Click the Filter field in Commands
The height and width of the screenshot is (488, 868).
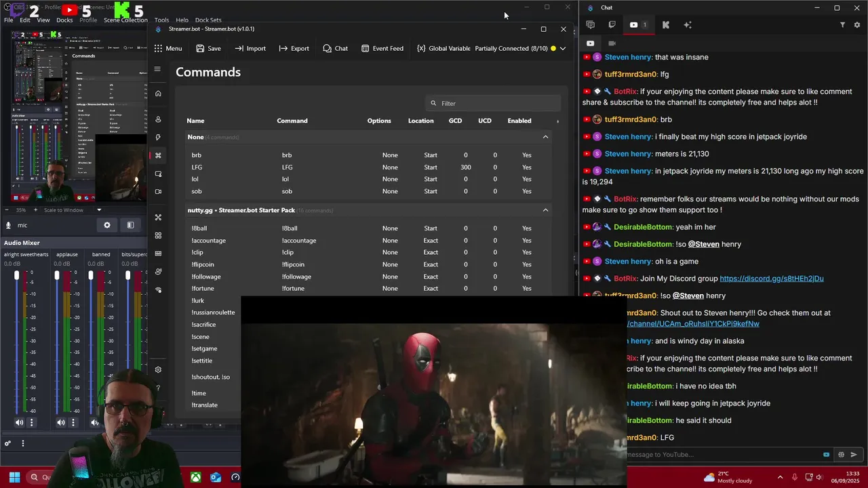493,103
